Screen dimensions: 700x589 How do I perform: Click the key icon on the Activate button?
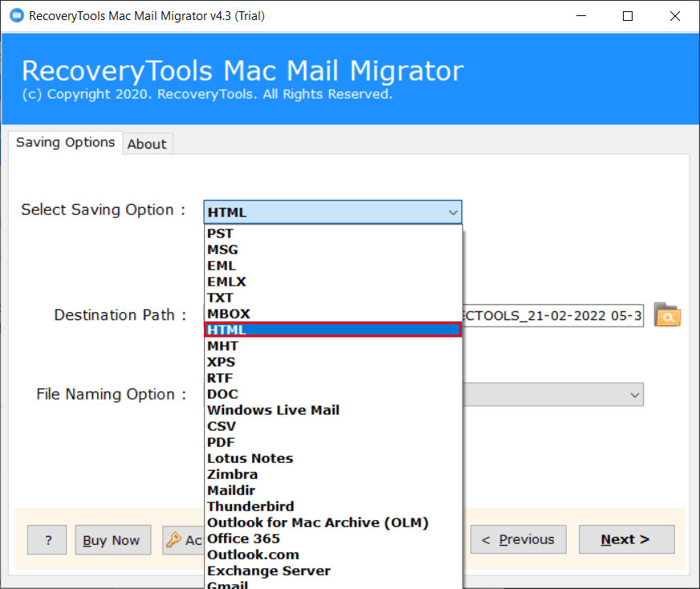173,540
